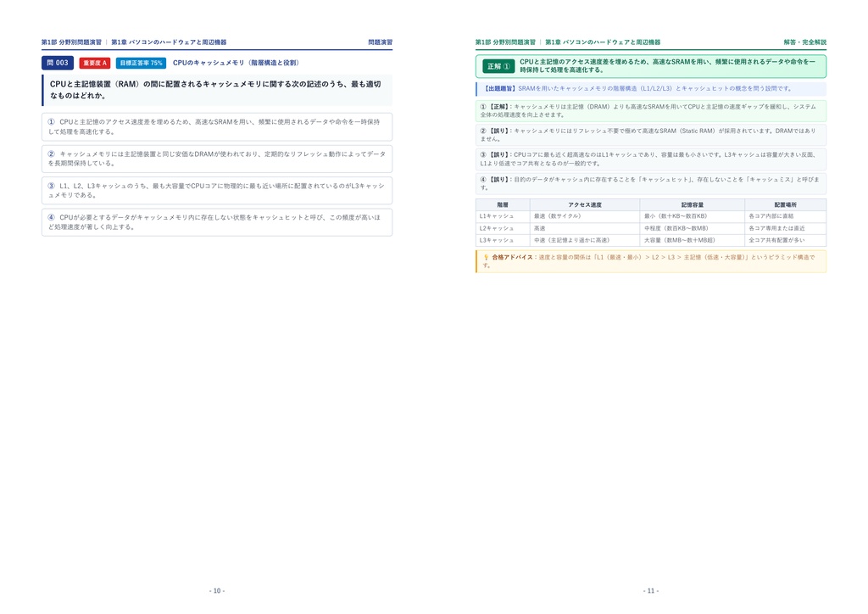Click the 記憶容量 table column header
Image resolution: width=868 pixels, height=614 pixels.
click(x=692, y=205)
